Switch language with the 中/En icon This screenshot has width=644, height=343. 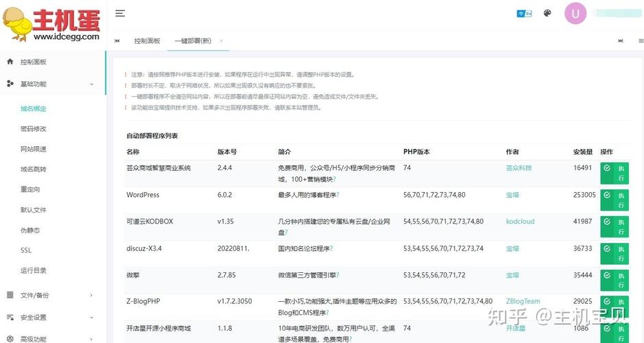(524, 14)
